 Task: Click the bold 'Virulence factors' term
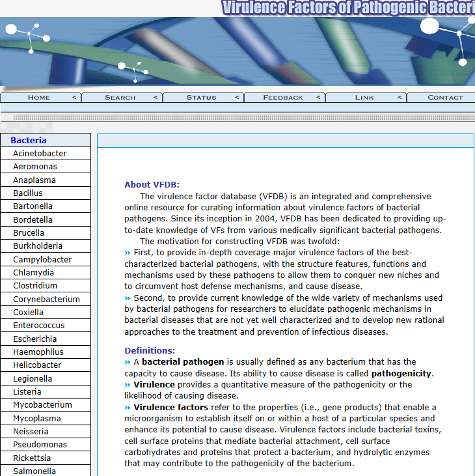tap(170, 408)
